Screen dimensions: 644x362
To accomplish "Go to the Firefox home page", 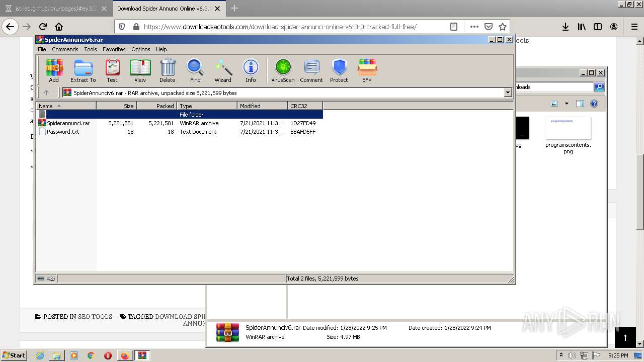I will pyautogui.click(x=59, y=27).
